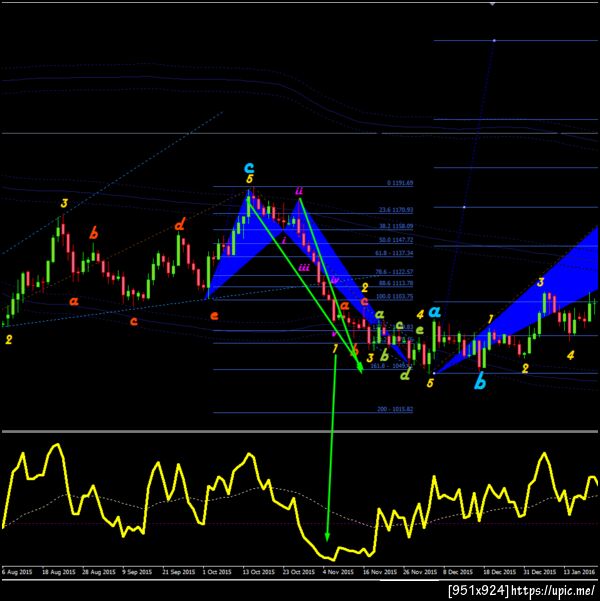This screenshot has width=600, height=601.
Task: Select the 31 Dec 2015 axis date
Action: click(x=539, y=572)
